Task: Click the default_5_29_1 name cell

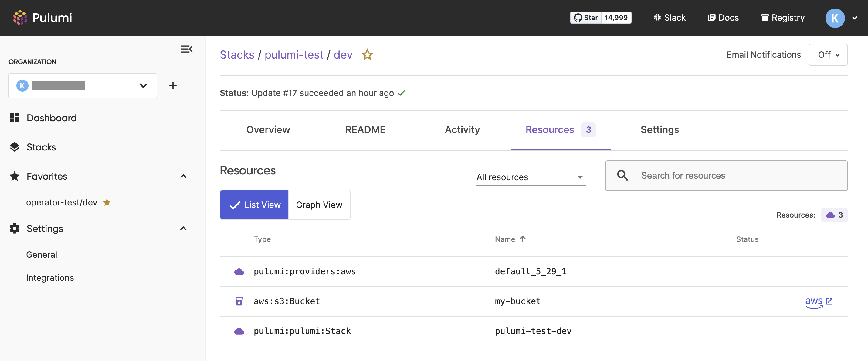Action: click(x=531, y=272)
